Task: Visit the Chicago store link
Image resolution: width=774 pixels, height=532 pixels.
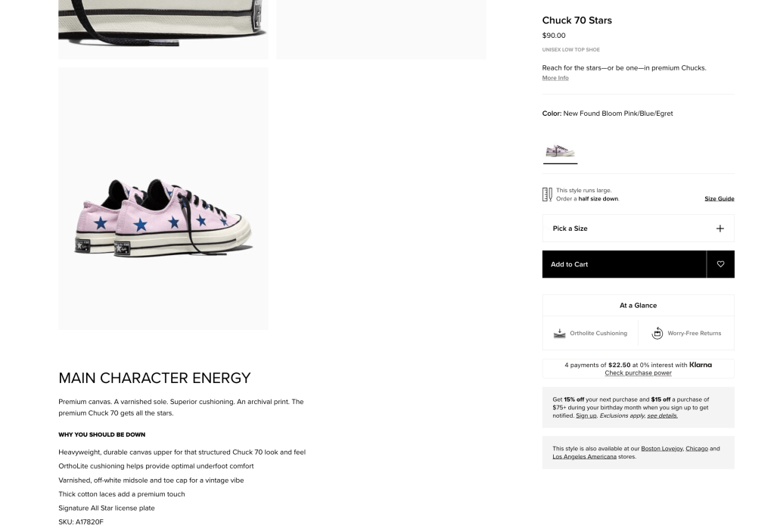Action: [x=697, y=448]
